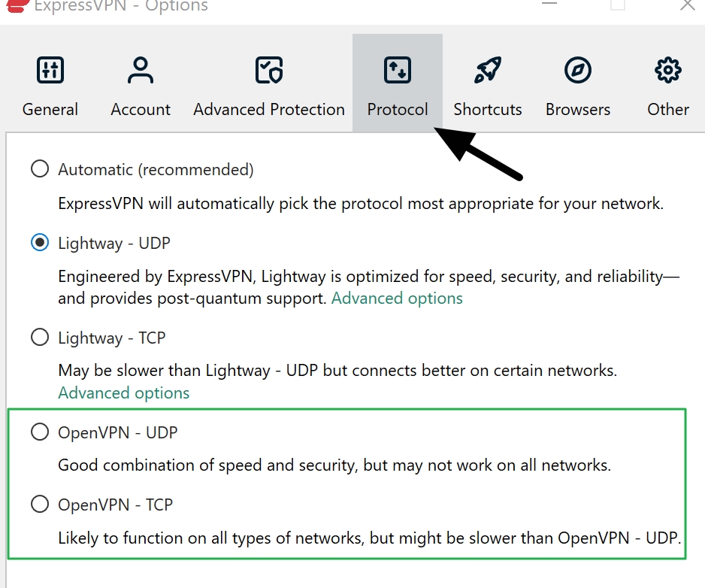Viewport: 705px width, 588px height.
Task: Click the Browsers compass icon
Action: click(x=577, y=70)
